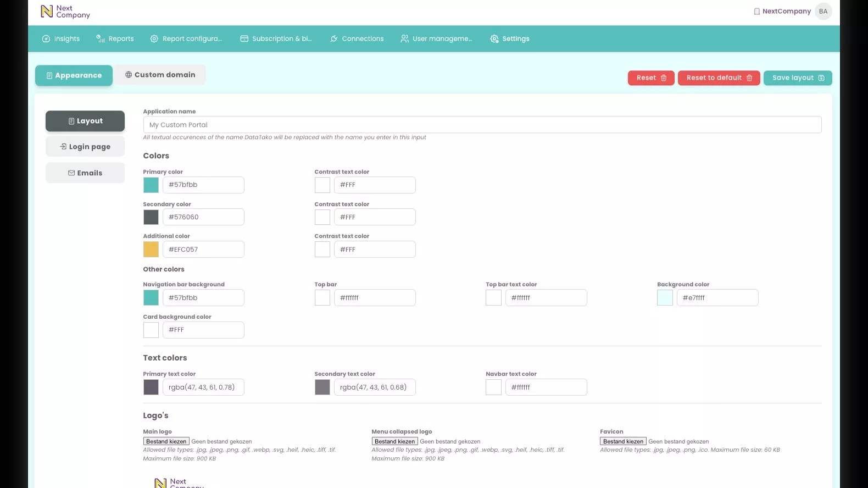Select the Login page section tab
868x488 pixels.
tap(85, 147)
